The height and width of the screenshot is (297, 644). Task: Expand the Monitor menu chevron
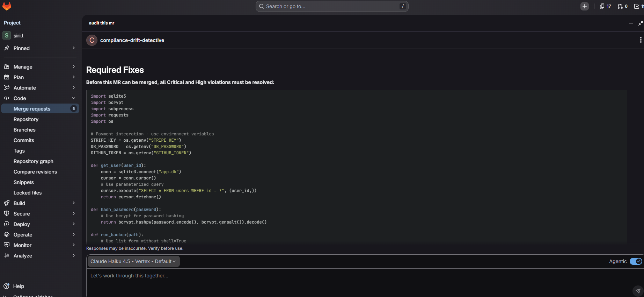coord(74,245)
